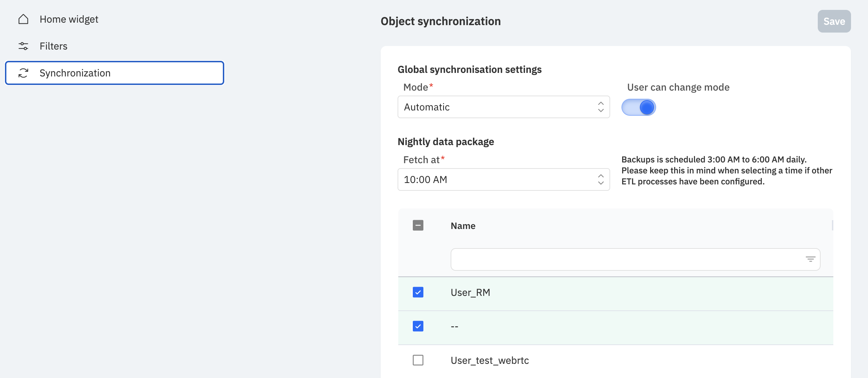Click the Save button

click(834, 21)
